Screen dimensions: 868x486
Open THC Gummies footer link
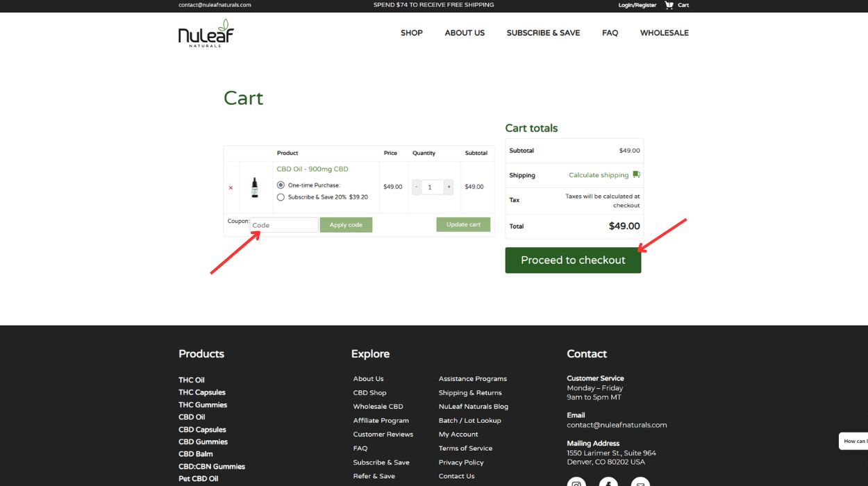point(203,405)
